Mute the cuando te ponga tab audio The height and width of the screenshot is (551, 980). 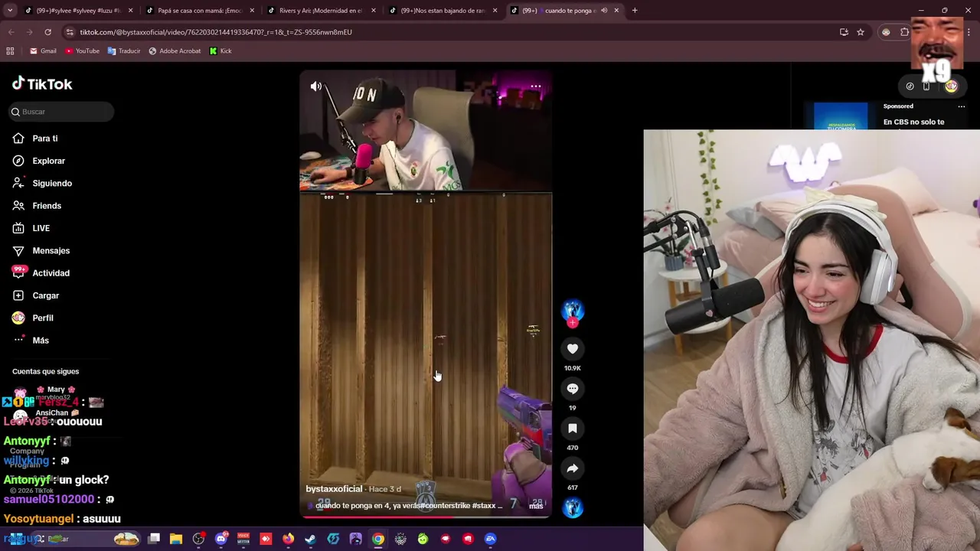click(x=604, y=11)
